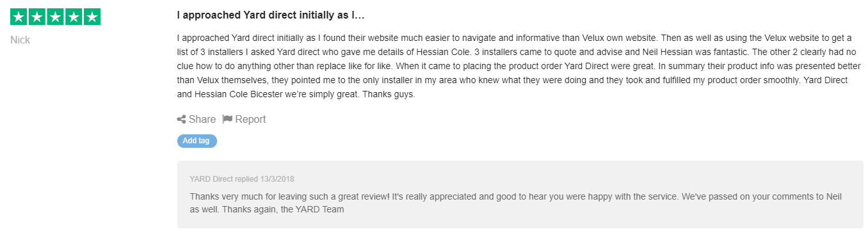This screenshot has width=868, height=238.
Task: Click the reply date 13/3/2018
Action: coord(277,179)
